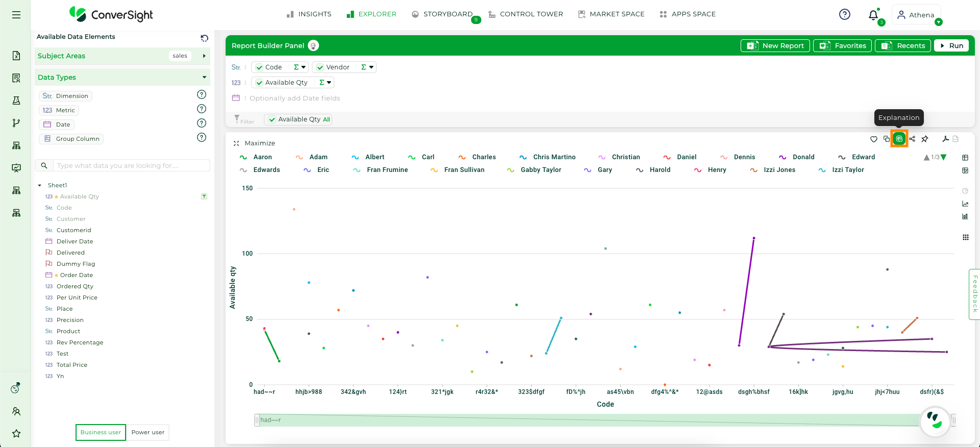This screenshot has height=447, width=980.
Task: Pin the chart with the pin icon
Action: tap(924, 139)
